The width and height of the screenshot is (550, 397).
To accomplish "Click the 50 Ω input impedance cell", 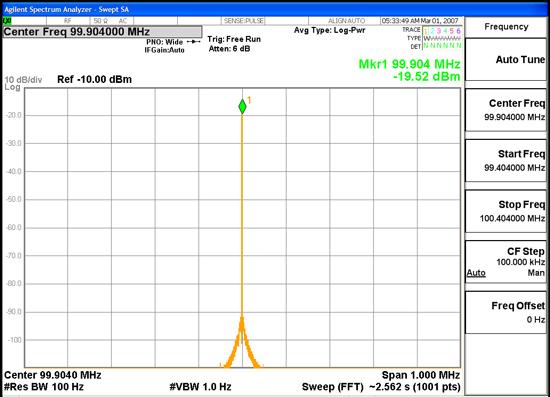I will tap(101, 21).
